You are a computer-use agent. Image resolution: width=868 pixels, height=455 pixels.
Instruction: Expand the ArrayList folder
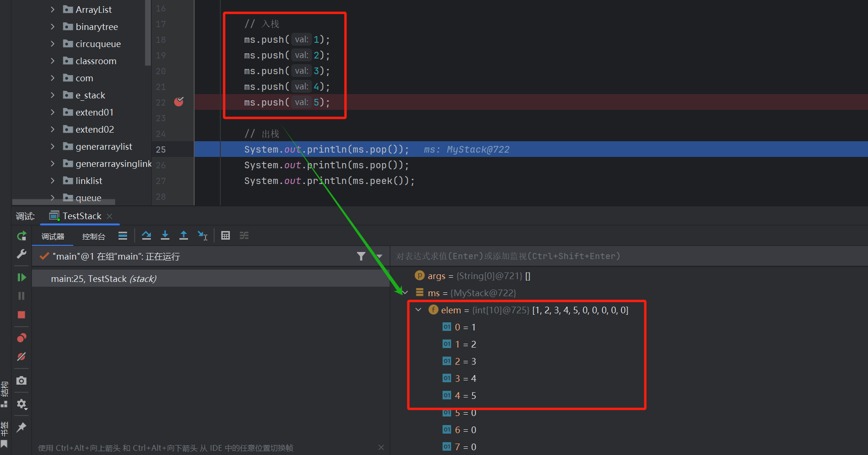click(x=52, y=10)
